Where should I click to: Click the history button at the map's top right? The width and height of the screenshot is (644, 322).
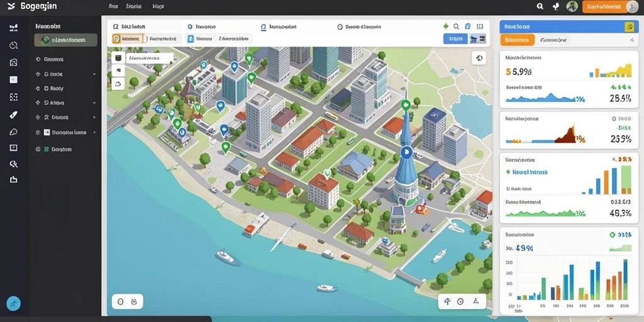click(x=479, y=58)
